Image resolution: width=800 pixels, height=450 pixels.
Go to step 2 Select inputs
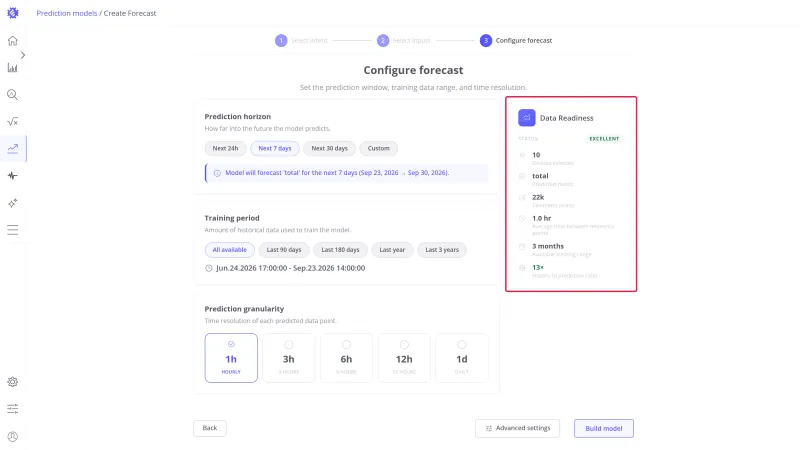click(404, 40)
